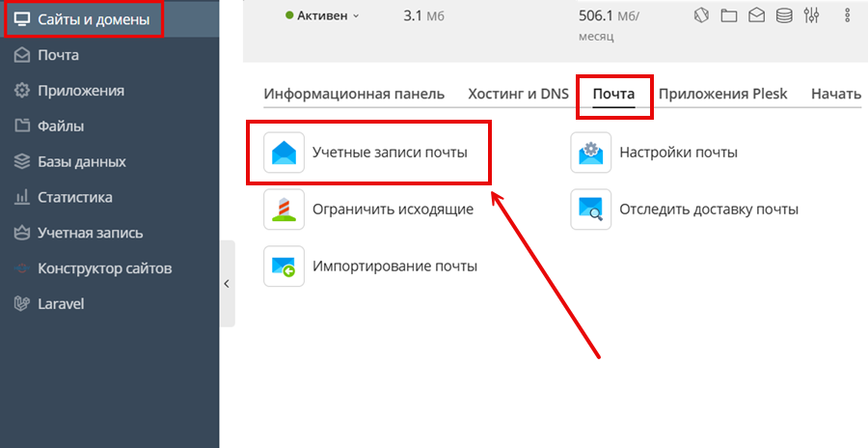Screen dimensions: 868x448
Task: Click the globe site icon in domain row
Action: point(702,15)
